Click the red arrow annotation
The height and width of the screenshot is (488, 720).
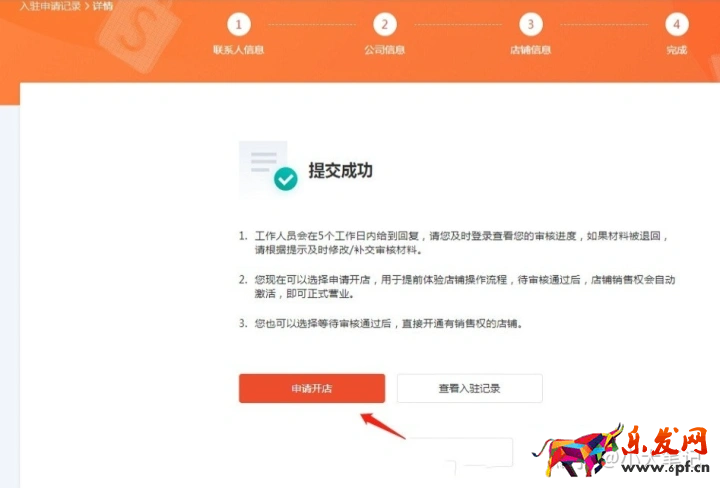click(383, 426)
